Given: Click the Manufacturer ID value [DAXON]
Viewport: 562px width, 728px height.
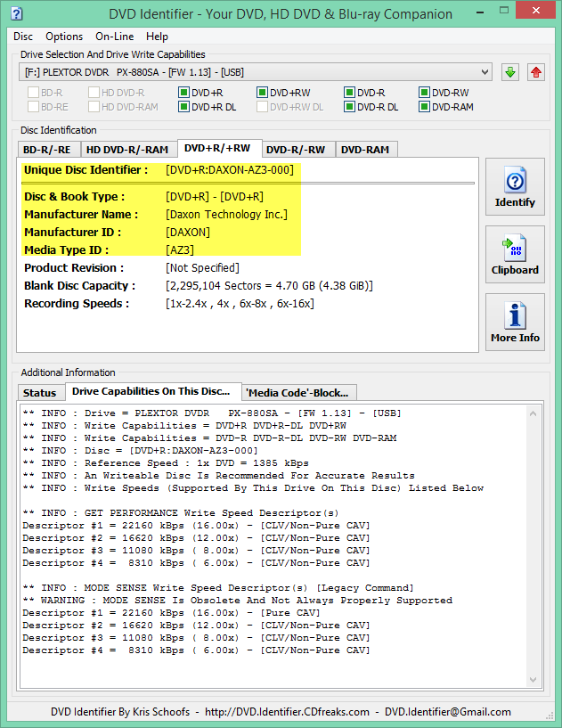Looking at the screenshot, I should 188,233.
